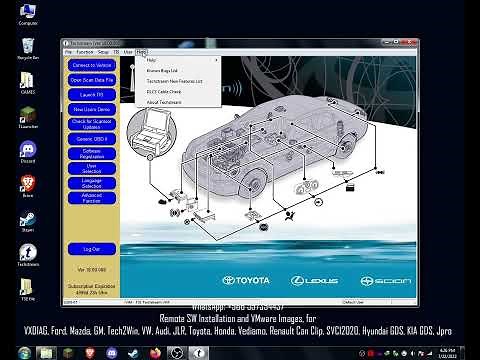This screenshot has height=360, width=480.
Task: Click the Language Selection button
Action: (x=92, y=183)
